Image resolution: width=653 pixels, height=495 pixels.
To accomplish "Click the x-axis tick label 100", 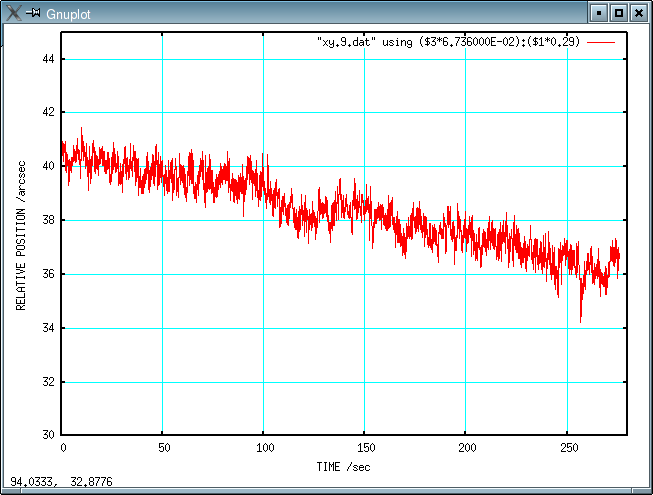I will [265, 448].
